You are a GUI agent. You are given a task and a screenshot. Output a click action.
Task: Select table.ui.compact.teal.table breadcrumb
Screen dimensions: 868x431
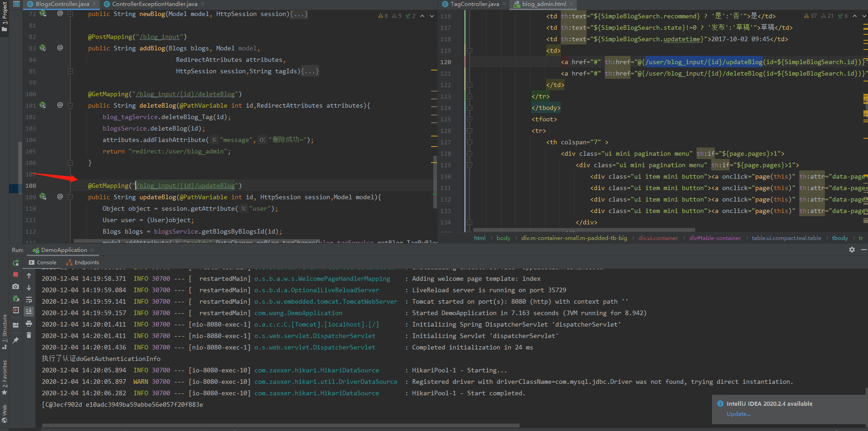click(x=786, y=238)
